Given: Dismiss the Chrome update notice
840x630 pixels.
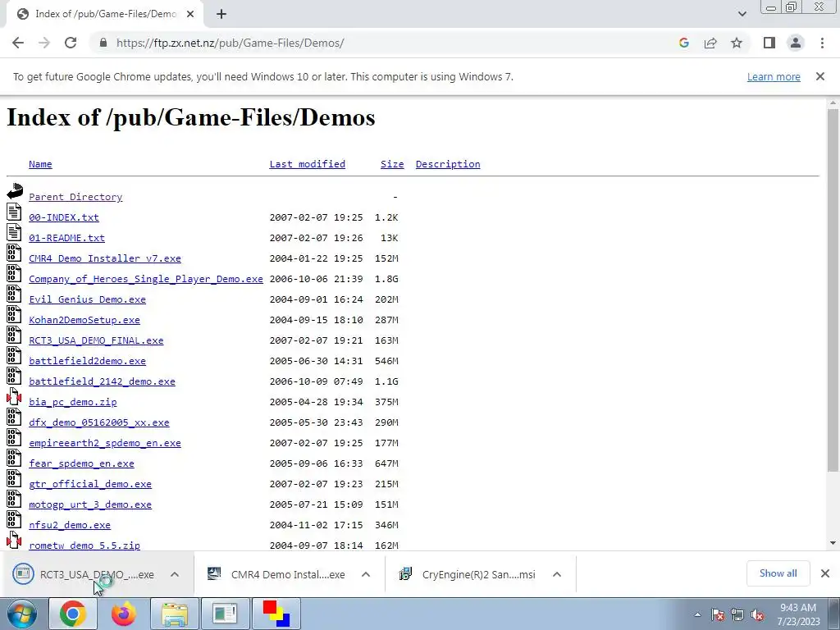Looking at the screenshot, I should [x=819, y=76].
